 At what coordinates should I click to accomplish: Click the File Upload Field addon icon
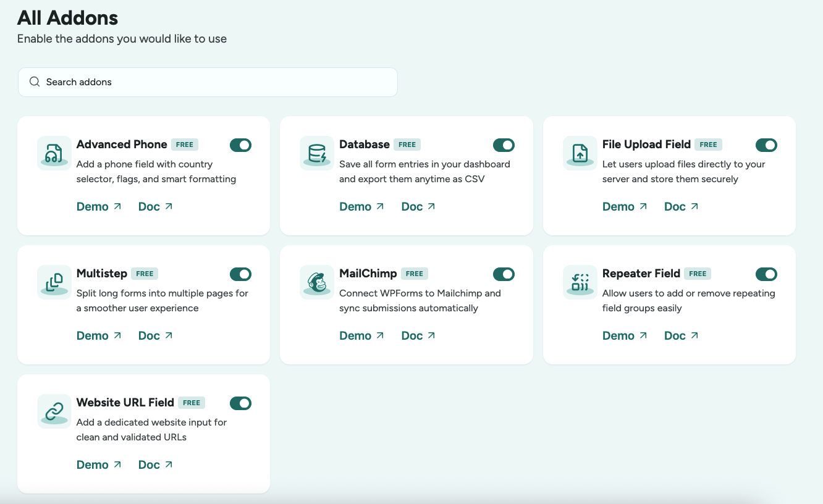[580, 153]
